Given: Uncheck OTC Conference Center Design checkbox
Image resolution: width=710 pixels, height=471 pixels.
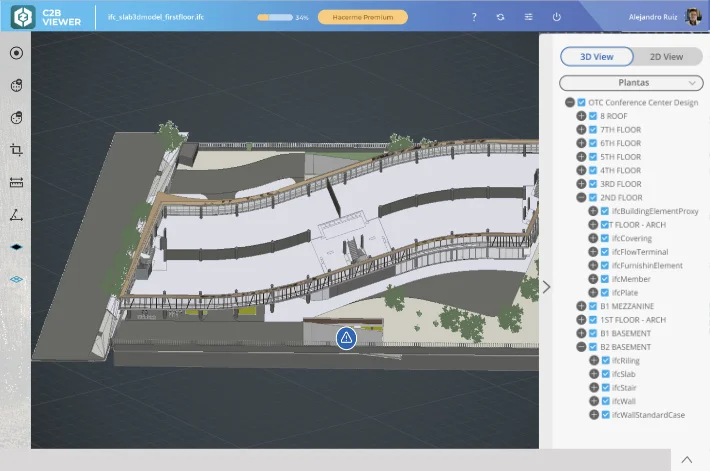Looking at the screenshot, I should pos(581,102).
